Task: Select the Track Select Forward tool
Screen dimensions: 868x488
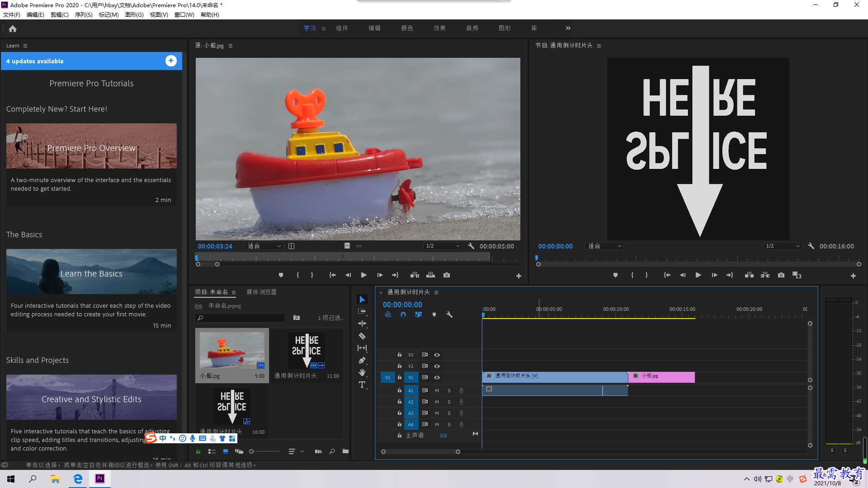Action: point(362,311)
